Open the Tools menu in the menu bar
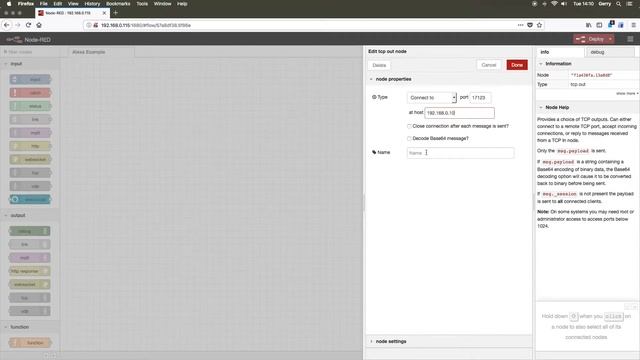 click(x=142, y=4)
